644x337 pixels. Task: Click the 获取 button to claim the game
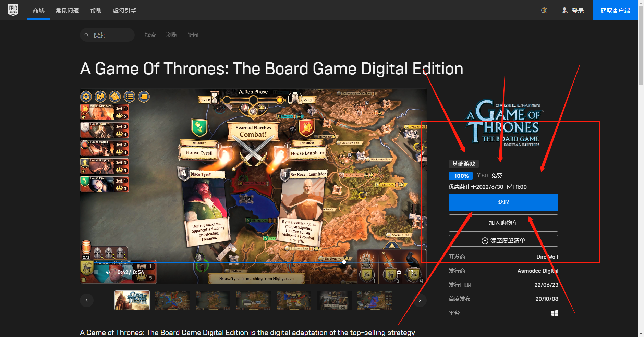pos(503,202)
